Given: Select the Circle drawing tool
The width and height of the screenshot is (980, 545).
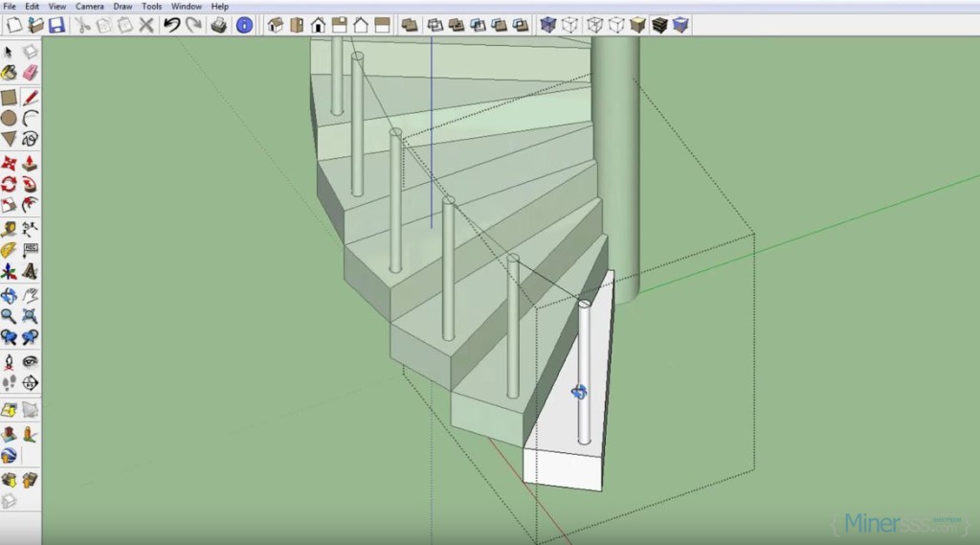Looking at the screenshot, I should click(x=10, y=118).
